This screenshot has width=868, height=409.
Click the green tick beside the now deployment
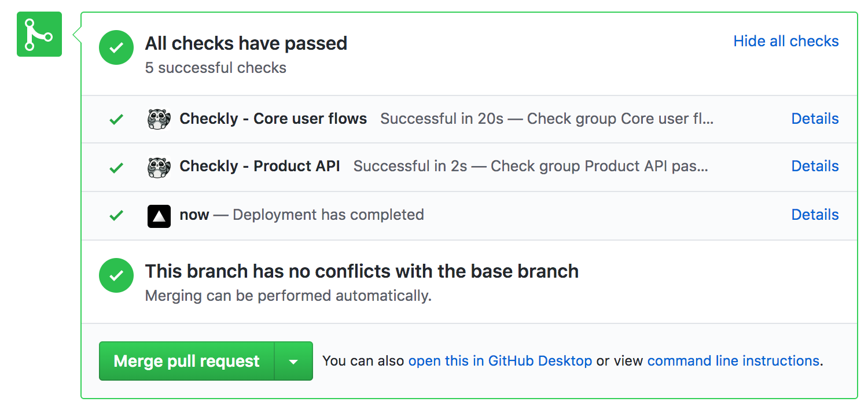(116, 216)
